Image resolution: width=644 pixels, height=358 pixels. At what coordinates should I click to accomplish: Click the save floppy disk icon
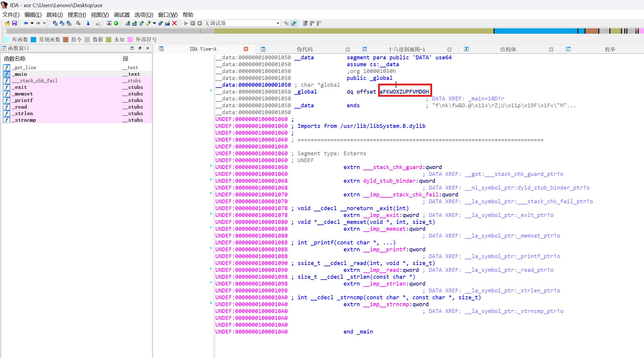point(14,23)
